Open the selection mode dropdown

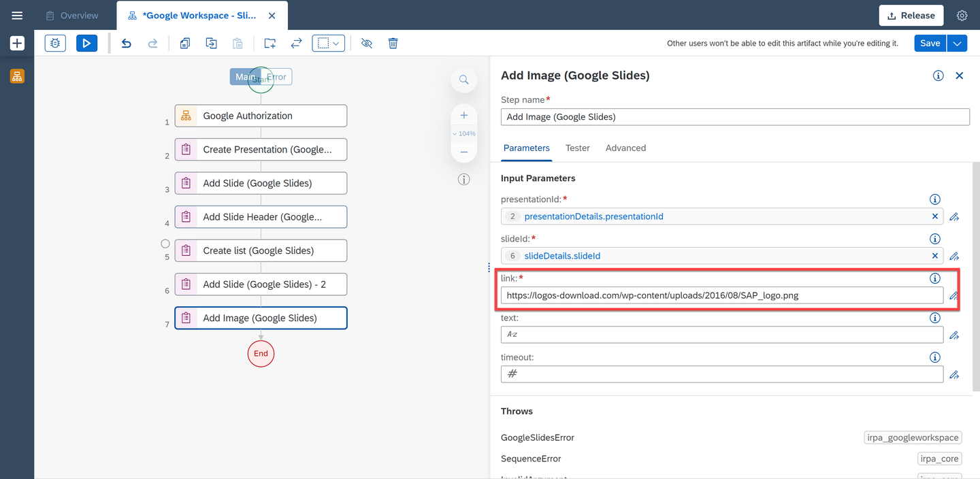[329, 44]
